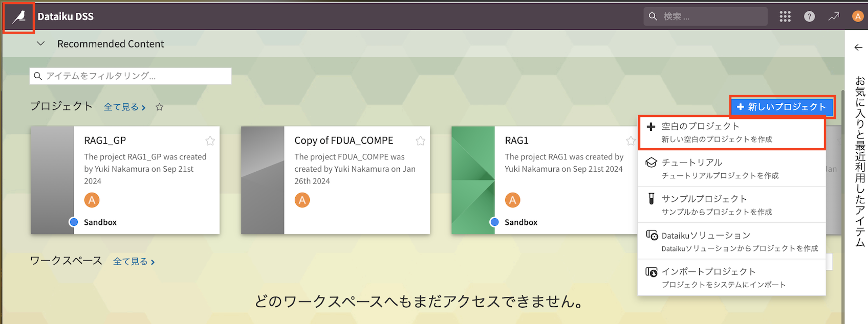Click the description text of RAG1 card
The width and height of the screenshot is (868, 324).
564,163
